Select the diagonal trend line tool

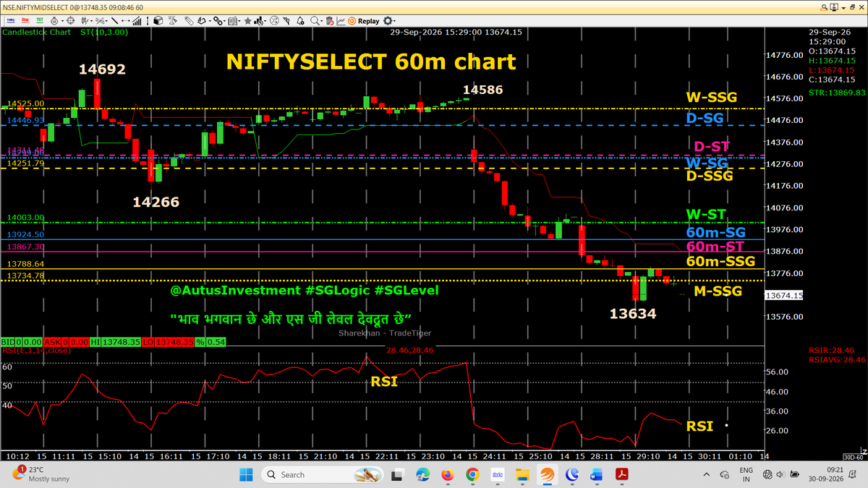114,21
